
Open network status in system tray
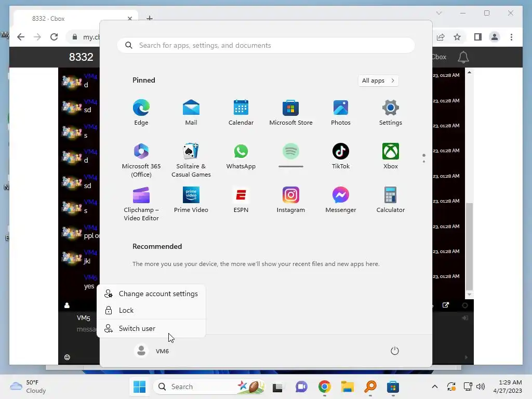[468, 387]
